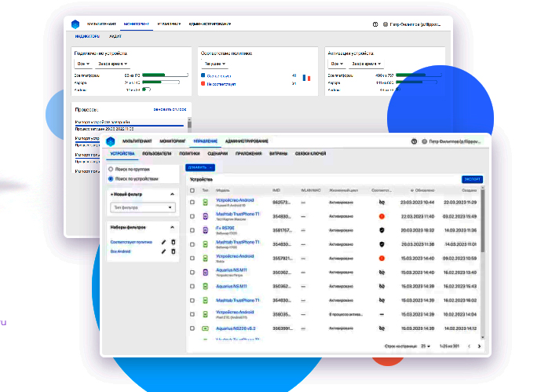Click the shield compliance icon in F+ R570E row
This screenshot has width=541, height=392.
[x=381, y=230]
